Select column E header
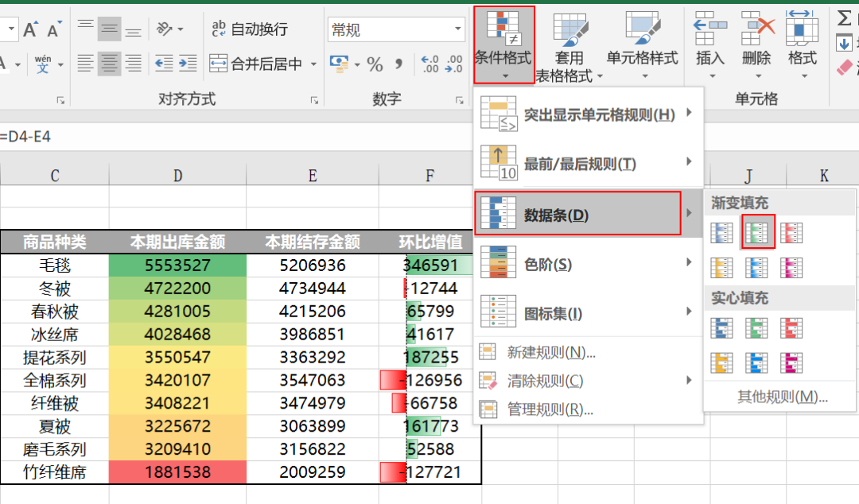859x504 pixels. [x=313, y=176]
